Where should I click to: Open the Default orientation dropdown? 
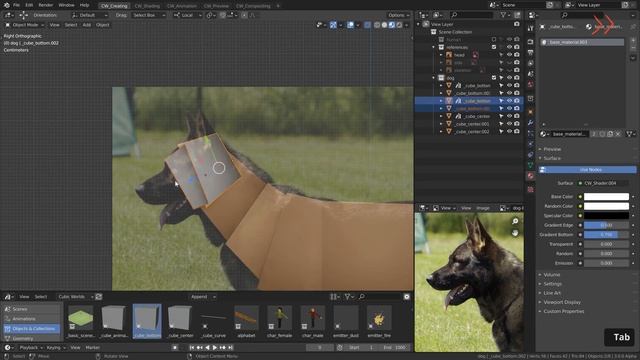90,15
